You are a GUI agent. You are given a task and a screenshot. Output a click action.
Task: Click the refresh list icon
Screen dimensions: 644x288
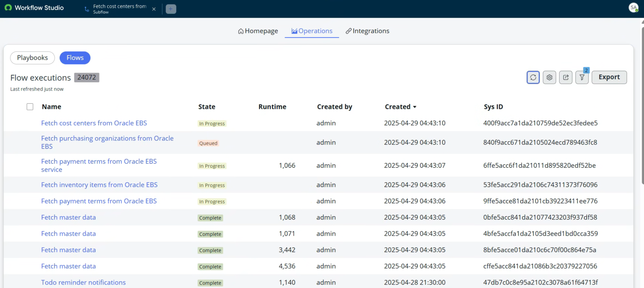coord(533,77)
